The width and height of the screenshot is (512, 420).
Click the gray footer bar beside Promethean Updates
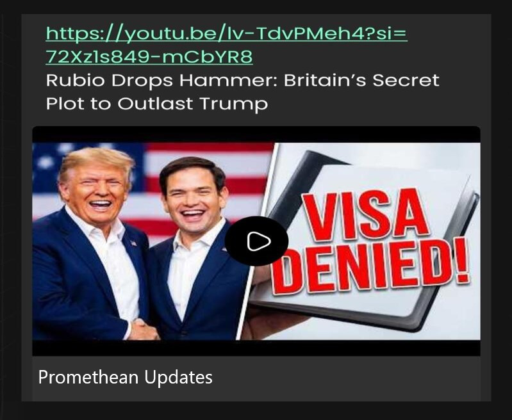pyautogui.click(x=346, y=378)
